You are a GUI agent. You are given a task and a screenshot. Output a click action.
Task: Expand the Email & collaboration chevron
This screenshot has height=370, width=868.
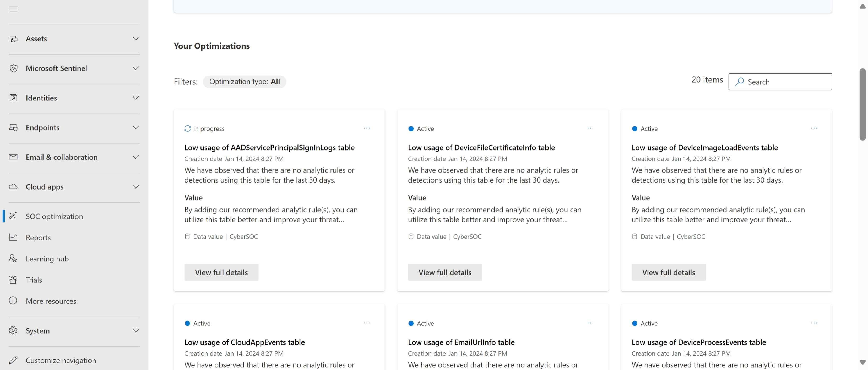point(135,157)
